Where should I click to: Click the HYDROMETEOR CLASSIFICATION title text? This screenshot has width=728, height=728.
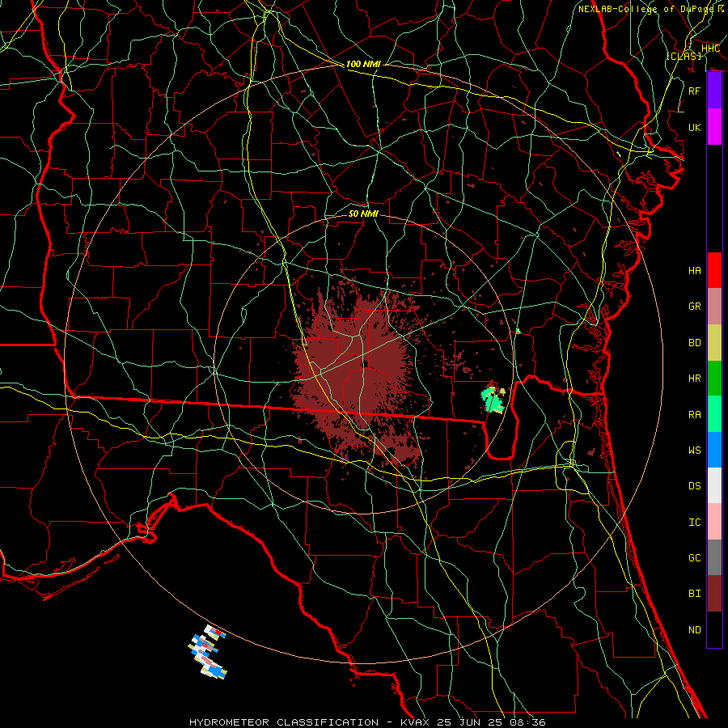[x=284, y=722]
